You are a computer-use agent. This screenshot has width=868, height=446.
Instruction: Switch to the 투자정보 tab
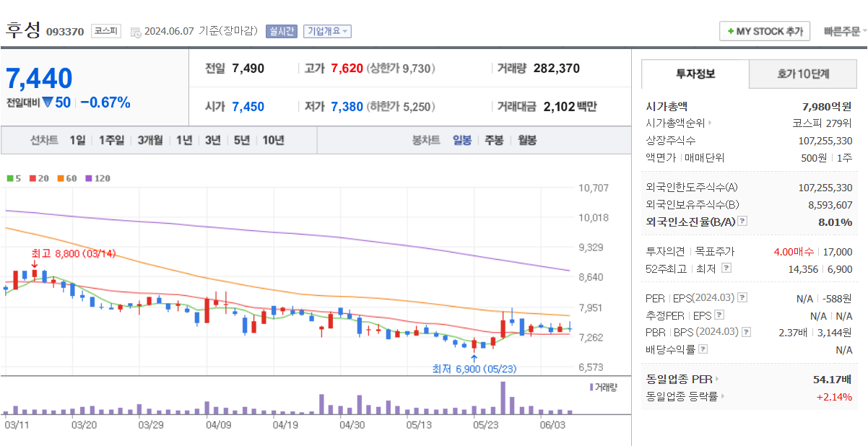pos(695,74)
